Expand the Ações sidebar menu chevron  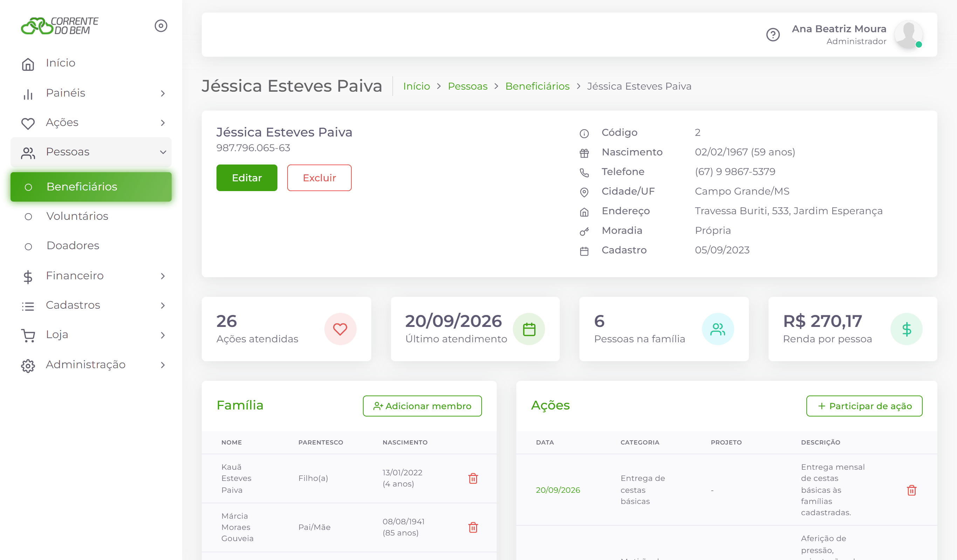tap(163, 123)
